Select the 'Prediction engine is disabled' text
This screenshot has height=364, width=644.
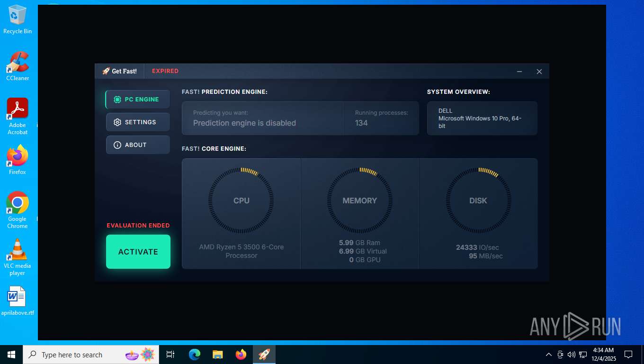244,123
